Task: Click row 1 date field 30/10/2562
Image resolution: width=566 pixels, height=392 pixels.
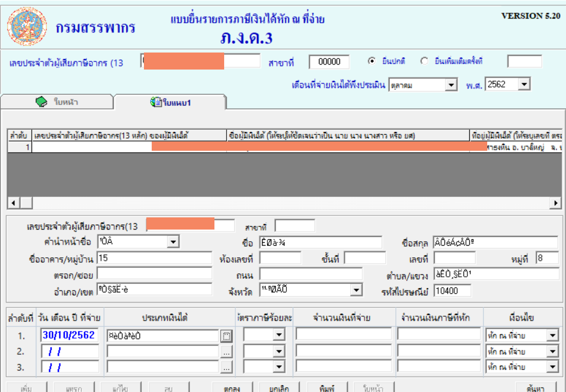Action: [x=70, y=335]
